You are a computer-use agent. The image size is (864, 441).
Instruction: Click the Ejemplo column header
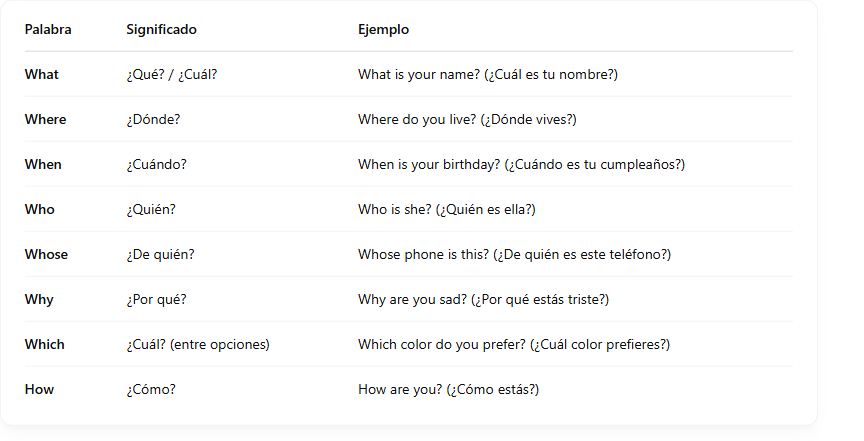click(x=384, y=30)
